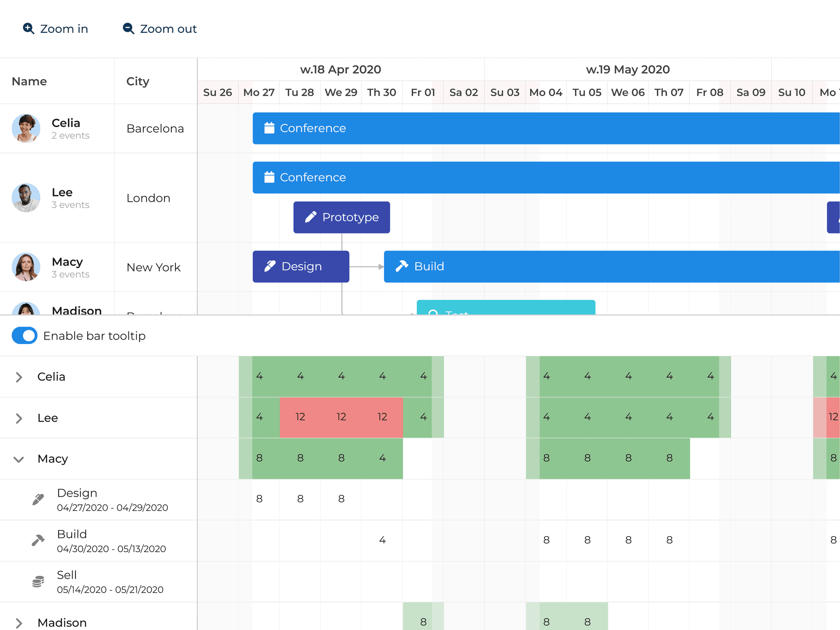Screen dimensions: 840x630
Task: Click the Name column header
Action: click(29, 81)
